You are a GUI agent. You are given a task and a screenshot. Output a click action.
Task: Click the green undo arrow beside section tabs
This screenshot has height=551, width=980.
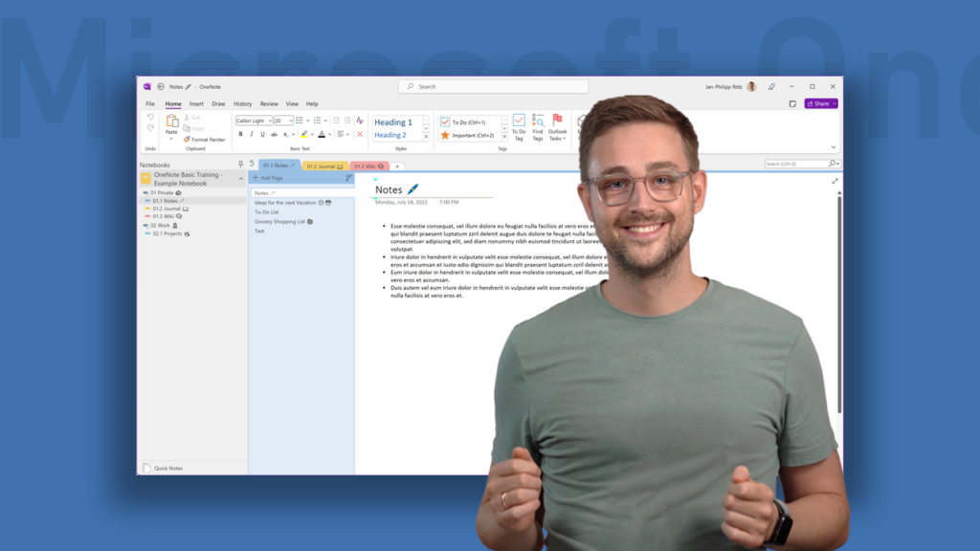252,164
